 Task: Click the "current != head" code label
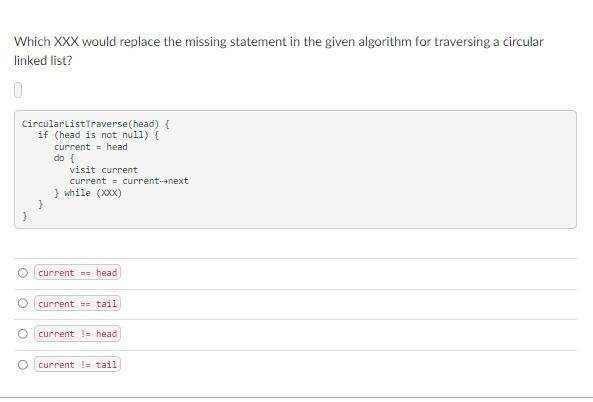[x=78, y=334]
